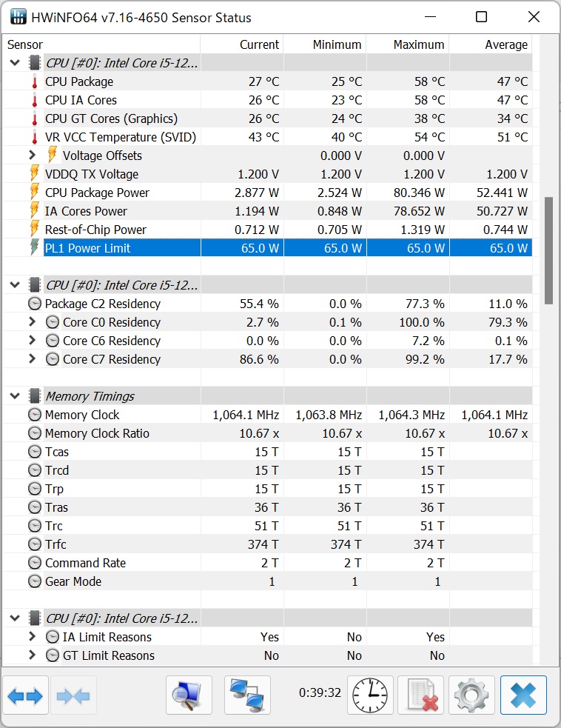The height and width of the screenshot is (728, 561).
Task: Open the sensor search magnifier icon
Action: [x=189, y=695]
